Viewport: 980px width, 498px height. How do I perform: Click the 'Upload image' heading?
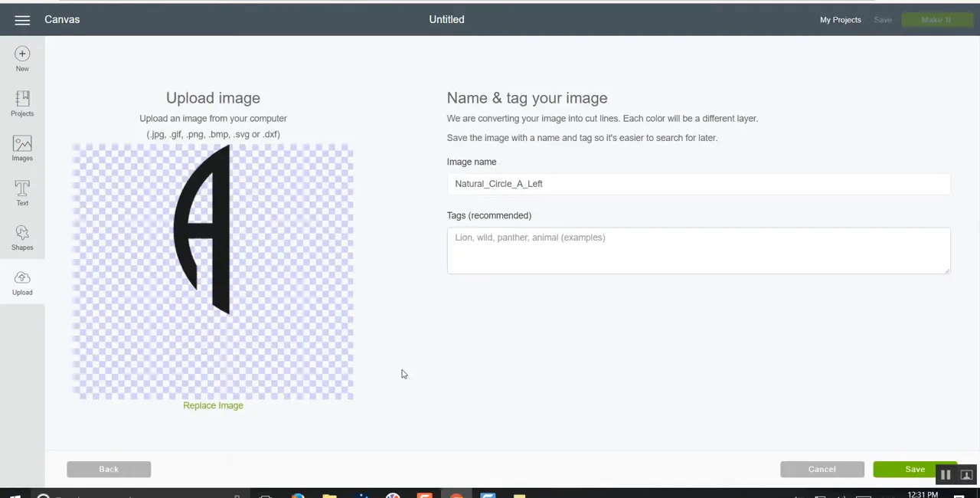(x=213, y=98)
